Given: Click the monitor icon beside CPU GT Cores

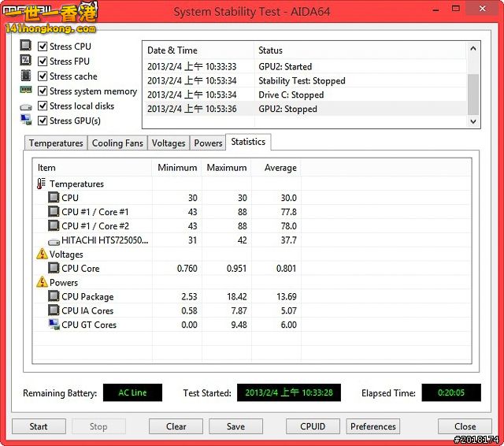Looking at the screenshot, I should (x=54, y=325).
